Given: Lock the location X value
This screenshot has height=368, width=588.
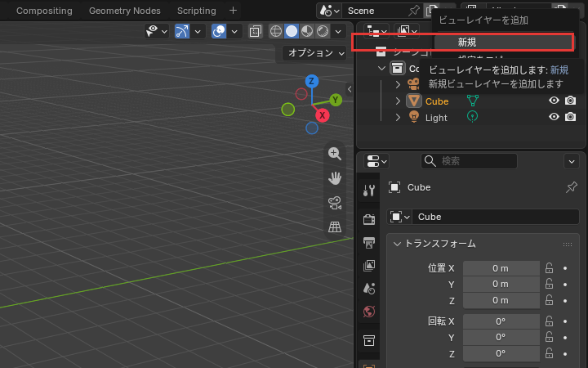Looking at the screenshot, I should point(549,268).
